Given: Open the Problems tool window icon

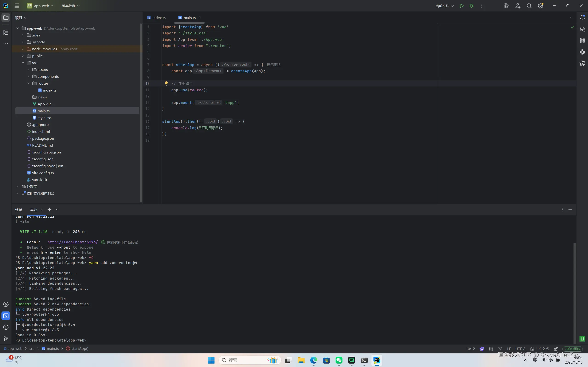Looking at the screenshot, I should tap(6, 327).
